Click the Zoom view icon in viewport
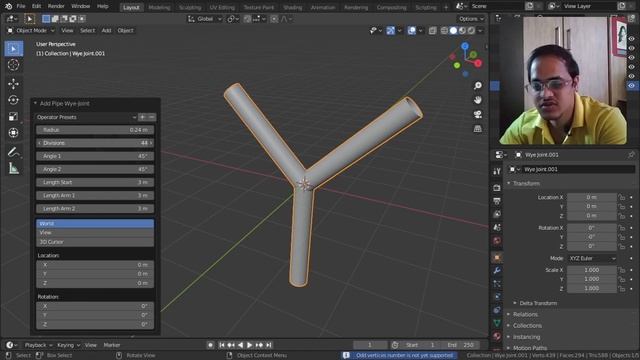 point(478,85)
